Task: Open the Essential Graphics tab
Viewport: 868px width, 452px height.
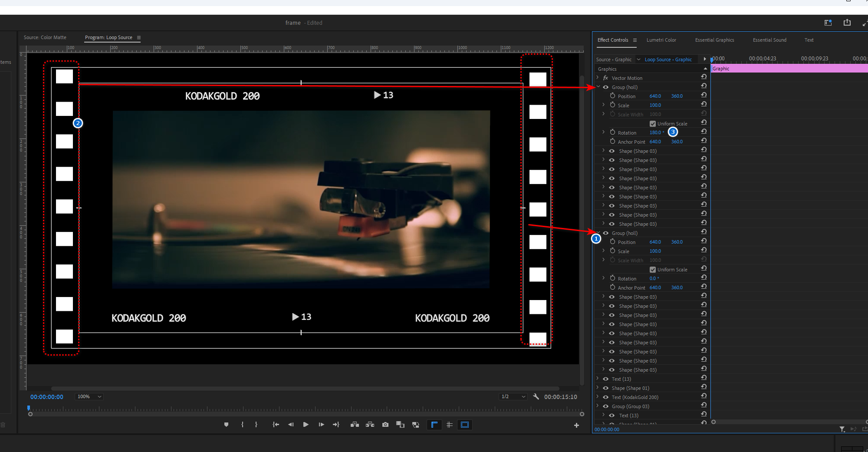Action: (x=714, y=40)
